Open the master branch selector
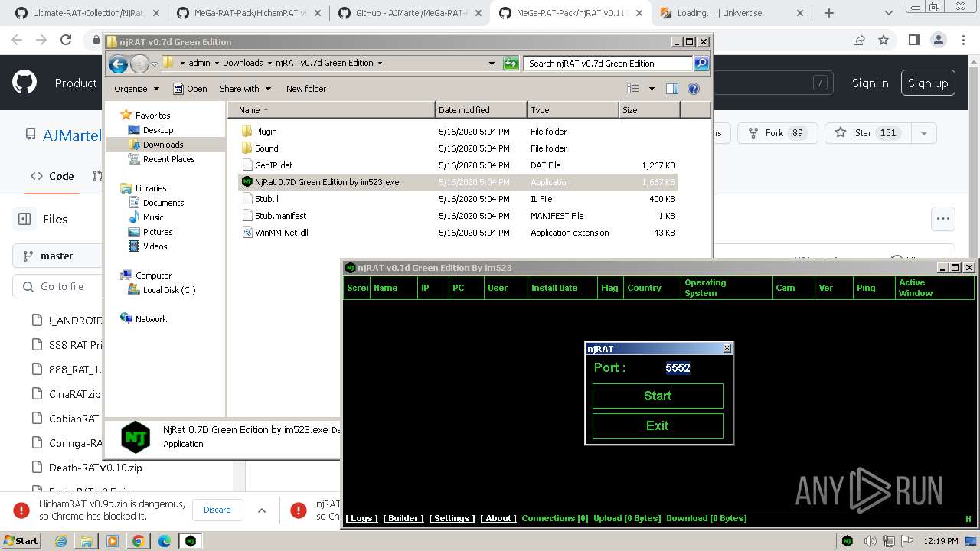The width and height of the screenshot is (980, 551). pyautogui.click(x=57, y=256)
